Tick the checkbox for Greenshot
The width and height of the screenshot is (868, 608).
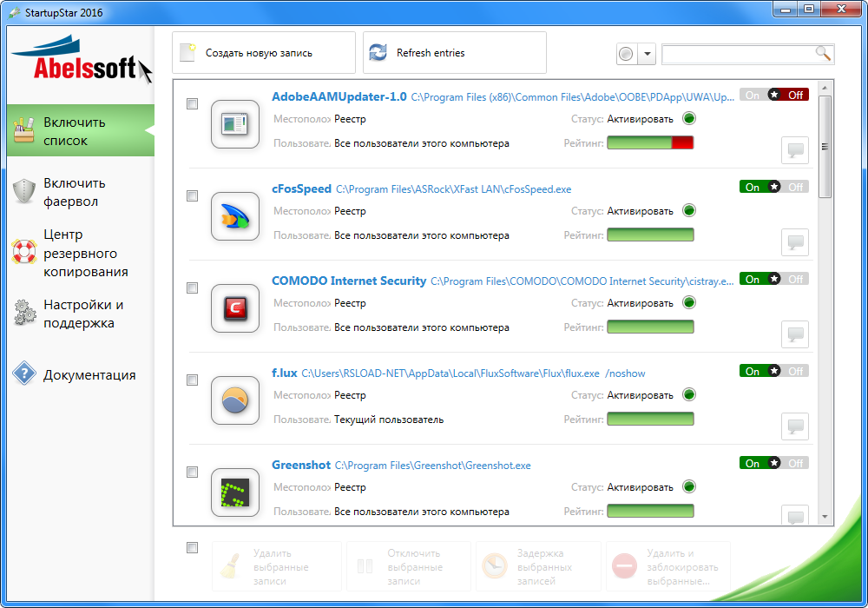[192, 472]
